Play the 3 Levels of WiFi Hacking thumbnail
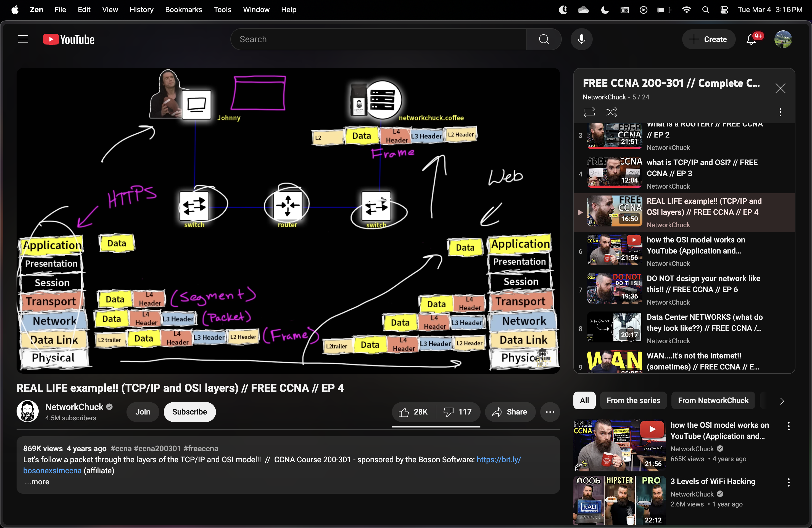The image size is (812, 528). [x=619, y=500]
